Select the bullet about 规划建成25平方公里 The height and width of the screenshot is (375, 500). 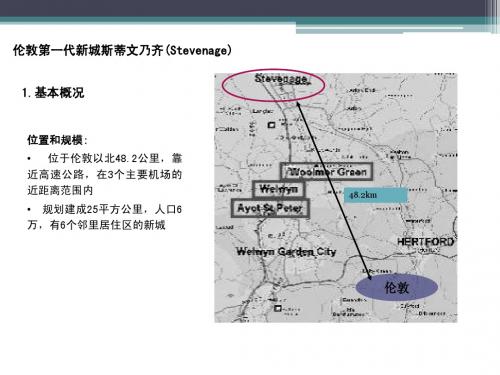coord(105,217)
